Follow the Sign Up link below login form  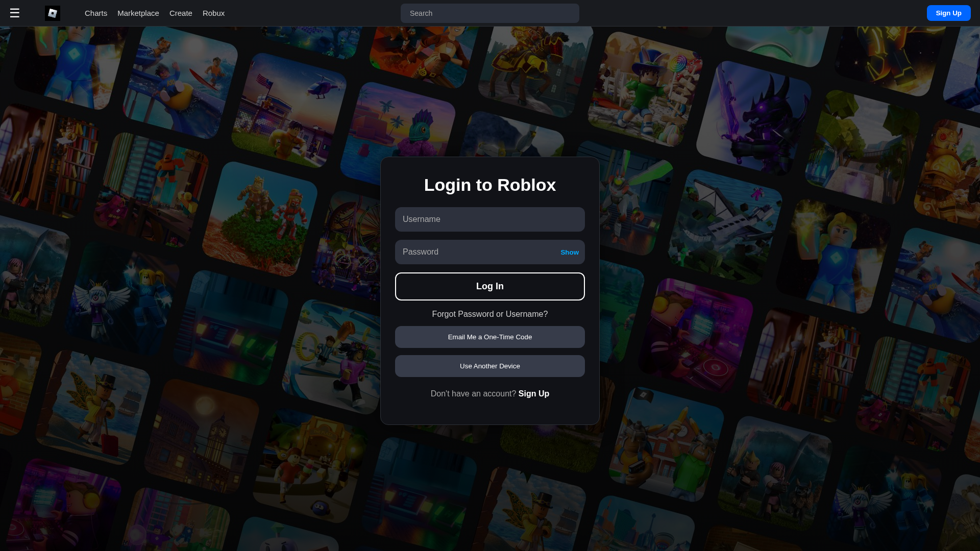coord(534,394)
